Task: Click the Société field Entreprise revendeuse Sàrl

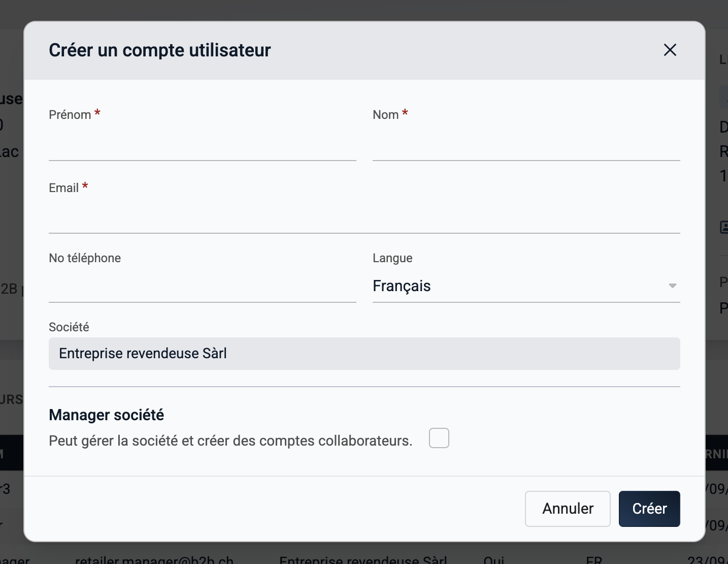Action: click(364, 354)
